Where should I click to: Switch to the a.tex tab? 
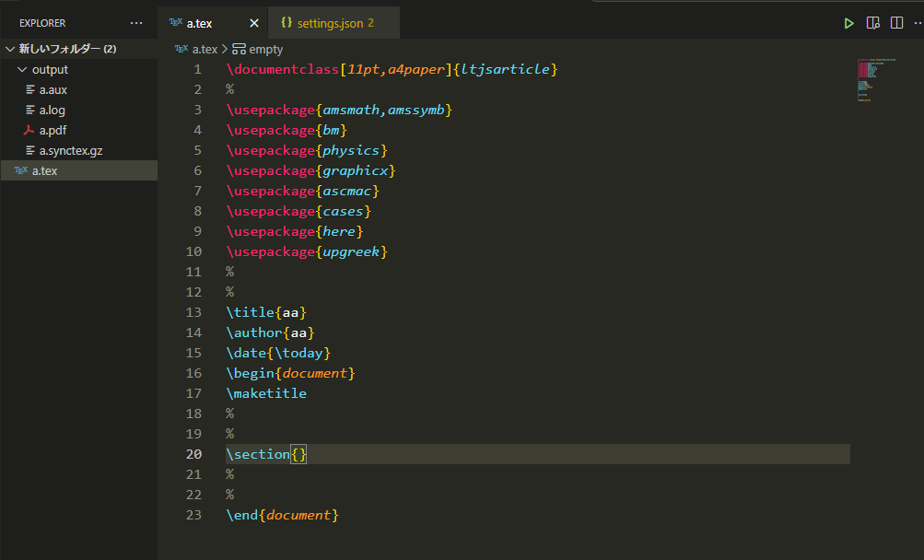199,22
